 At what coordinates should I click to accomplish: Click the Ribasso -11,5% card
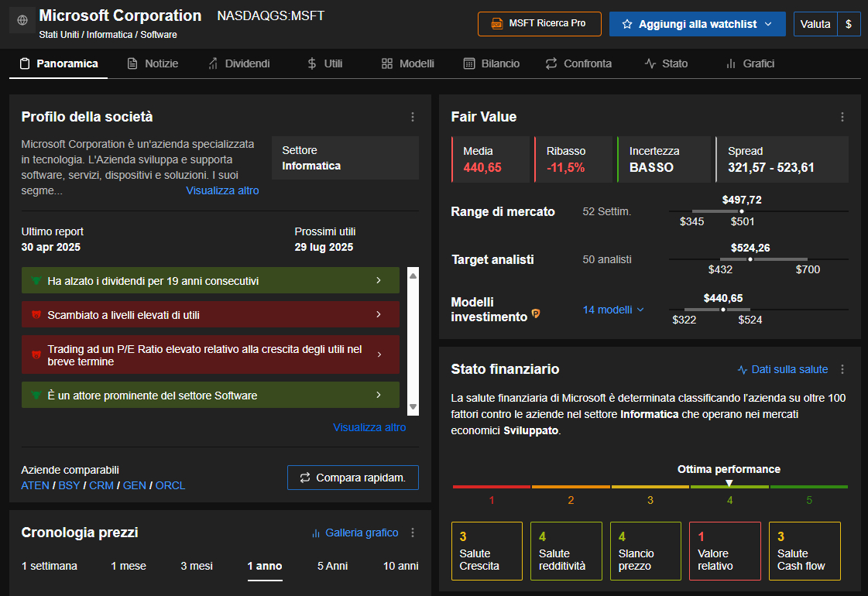point(574,159)
